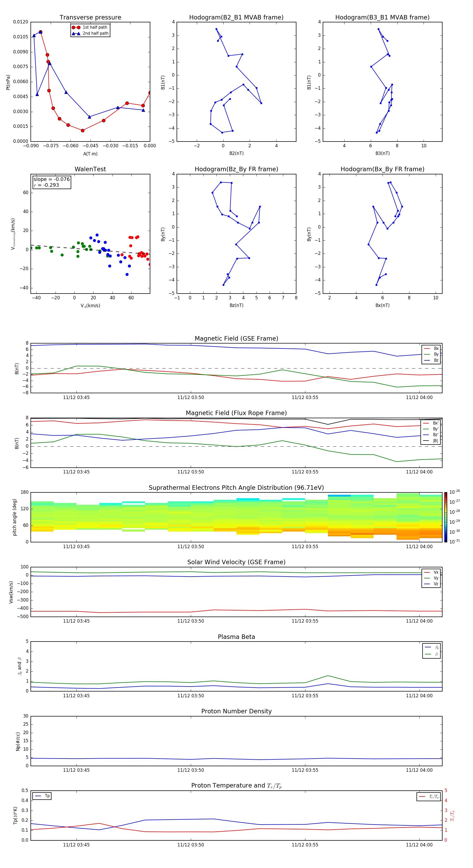Image resolution: width=473 pixels, height=868 pixels.
Task: Select Bz' legend entry in Flux Rope plot
Action: click(431, 435)
